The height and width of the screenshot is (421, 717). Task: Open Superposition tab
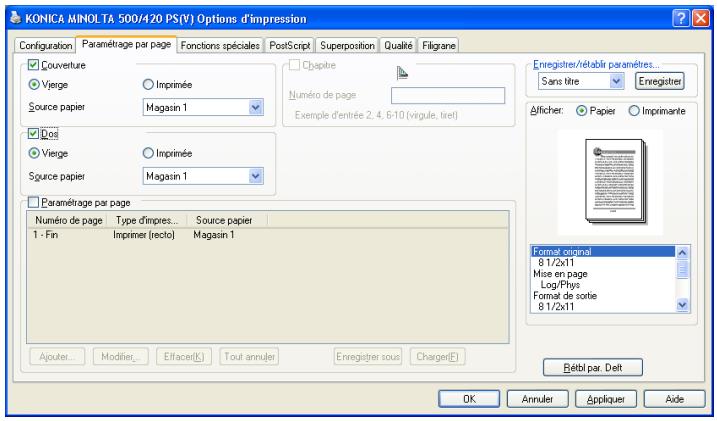pos(347,46)
